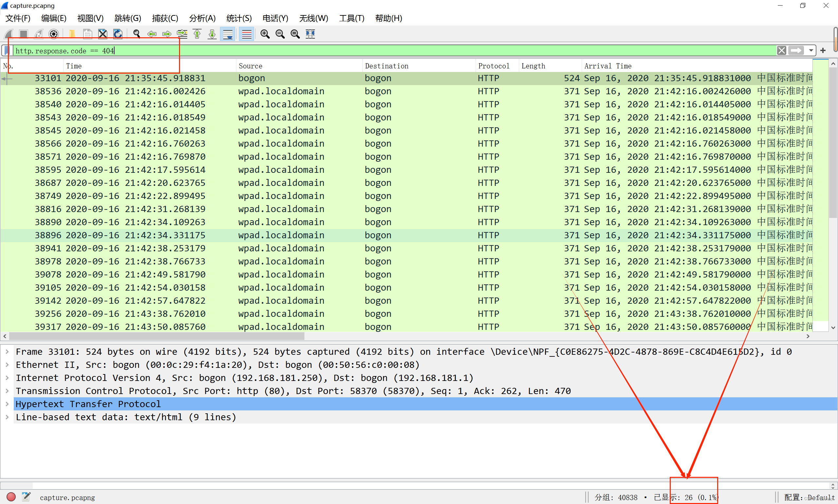Open the 统计(S) menu
The height and width of the screenshot is (504, 838).
point(239,18)
